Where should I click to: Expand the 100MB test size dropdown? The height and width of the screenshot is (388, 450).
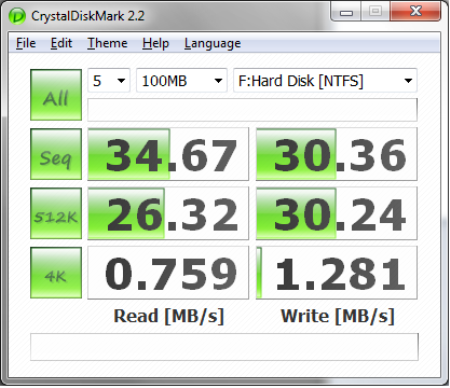click(x=182, y=80)
